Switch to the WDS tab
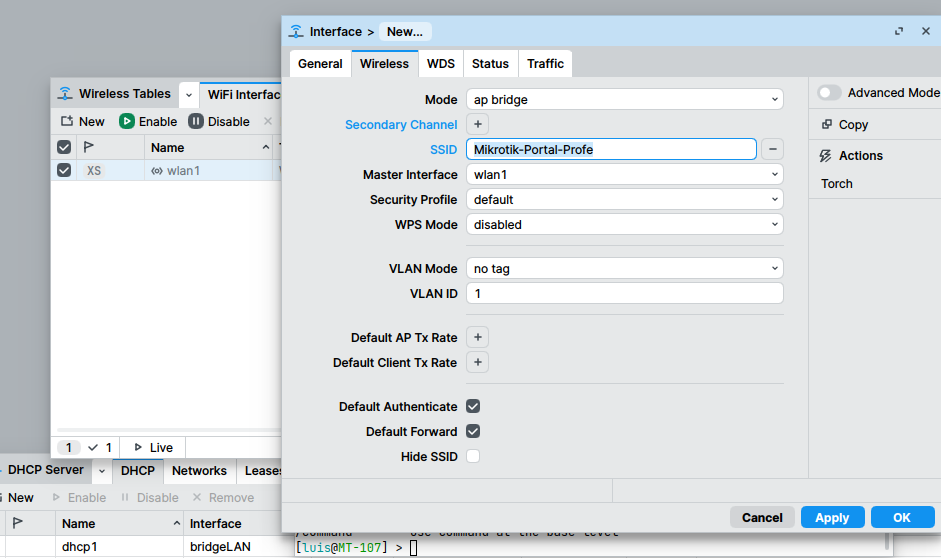 tap(440, 64)
